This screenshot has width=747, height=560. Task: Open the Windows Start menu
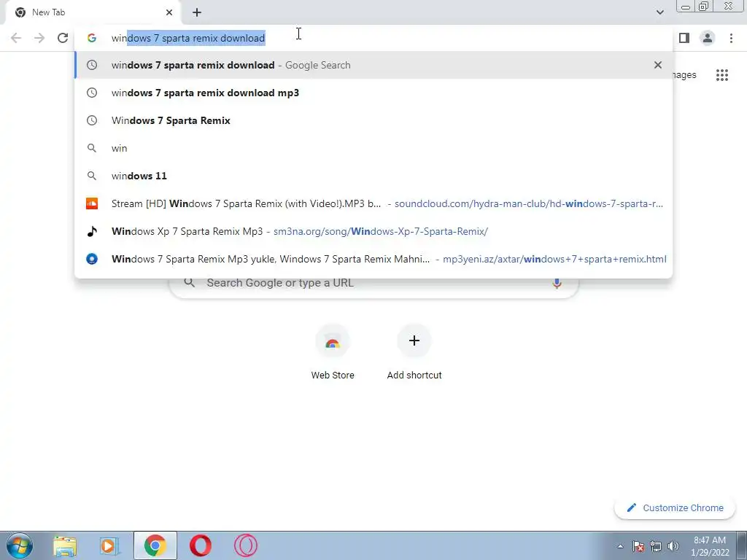tap(20, 545)
